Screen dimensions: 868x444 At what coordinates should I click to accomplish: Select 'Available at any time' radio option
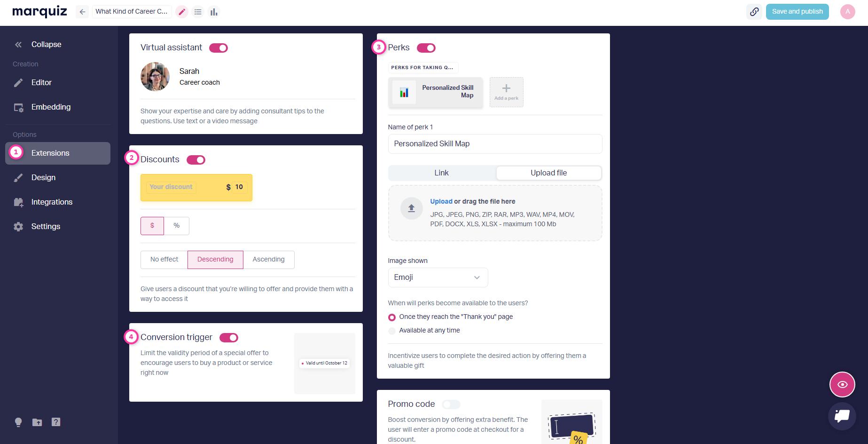[x=392, y=331]
